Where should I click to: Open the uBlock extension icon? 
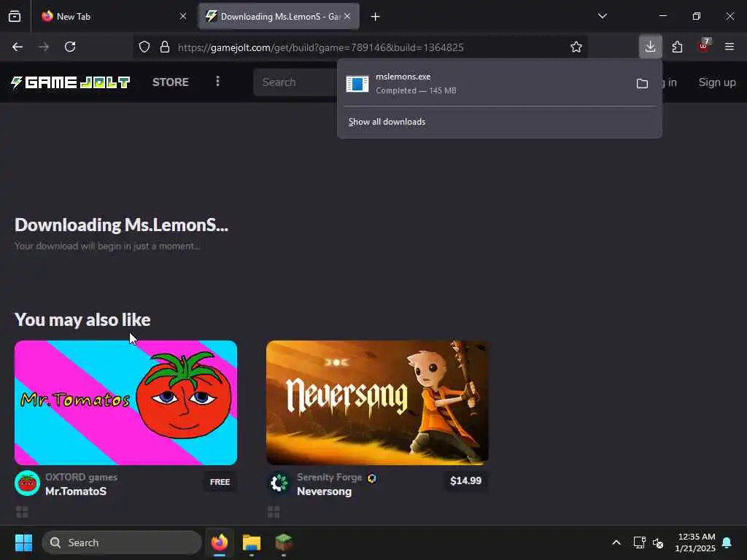pyautogui.click(x=704, y=46)
